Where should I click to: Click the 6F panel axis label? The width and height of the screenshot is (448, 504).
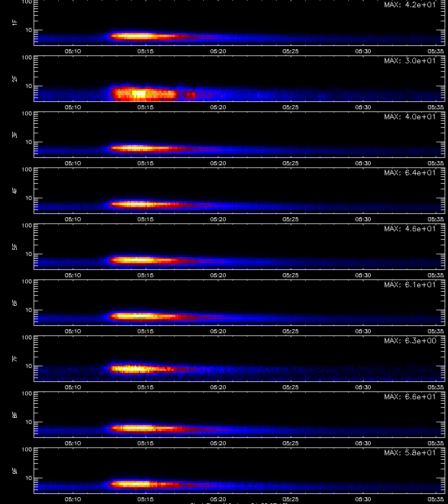tap(15, 303)
